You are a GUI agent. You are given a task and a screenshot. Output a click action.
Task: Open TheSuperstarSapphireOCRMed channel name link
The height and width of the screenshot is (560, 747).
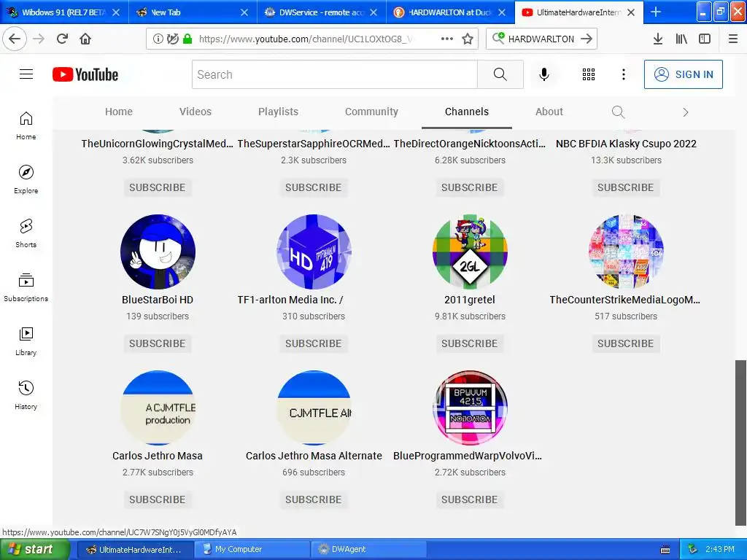tap(314, 144)
